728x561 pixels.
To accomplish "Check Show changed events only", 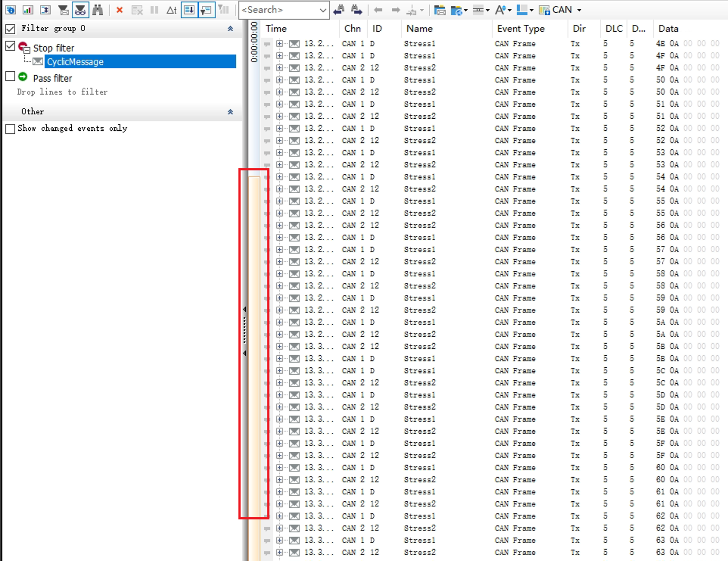I will 11,129.
